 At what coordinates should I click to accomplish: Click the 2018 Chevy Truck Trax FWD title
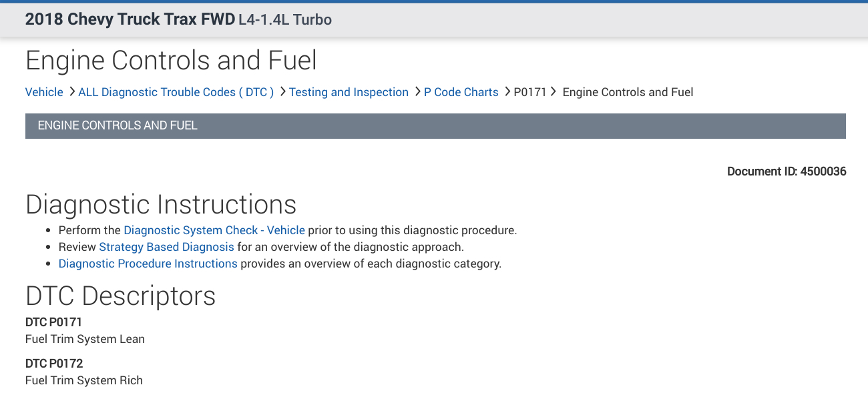[x=130, y=19]
